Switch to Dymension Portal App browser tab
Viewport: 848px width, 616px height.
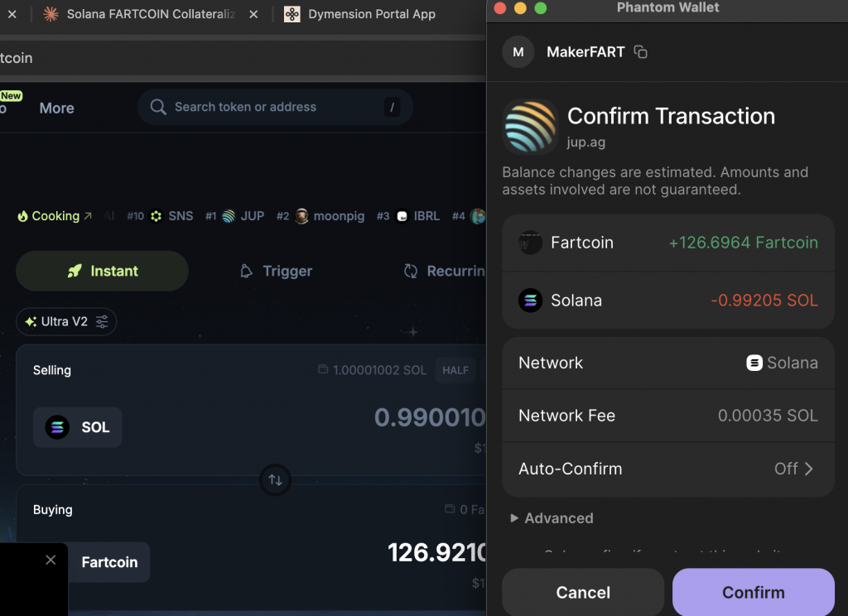(371, 14)
